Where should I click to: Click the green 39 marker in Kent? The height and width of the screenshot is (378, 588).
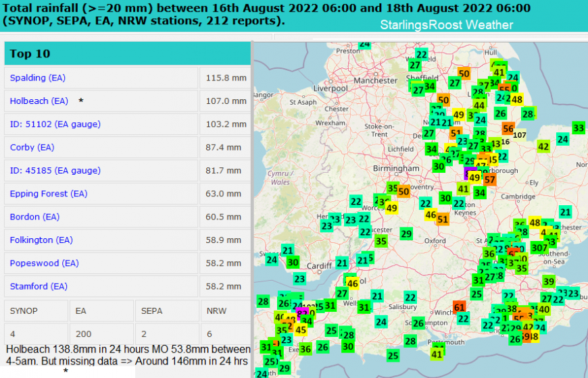pyautogui.click(x=549, y=281)
